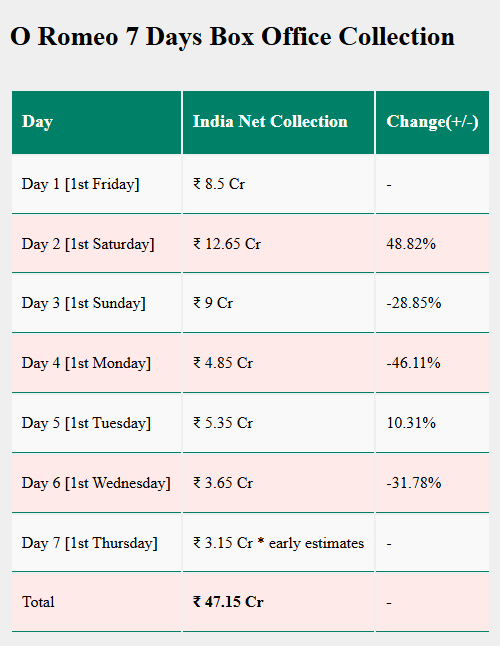Click the Change(+/-) column header

(432, 122)
